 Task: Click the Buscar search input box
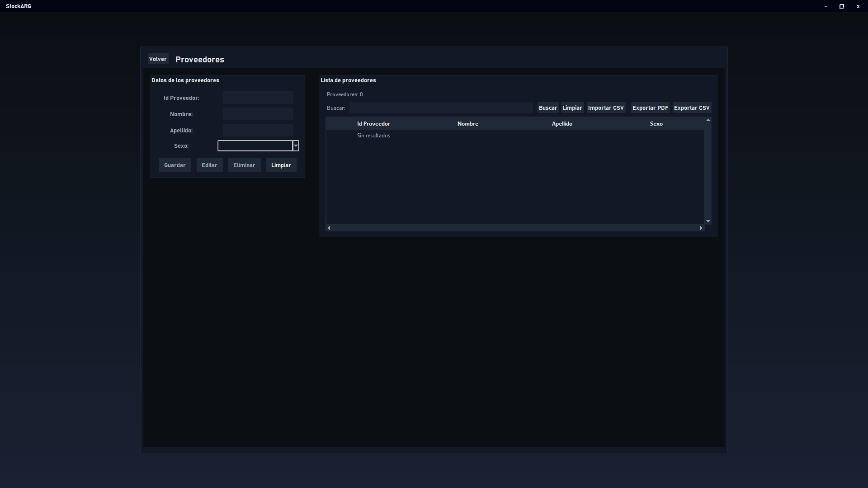(x=441, y=108)
